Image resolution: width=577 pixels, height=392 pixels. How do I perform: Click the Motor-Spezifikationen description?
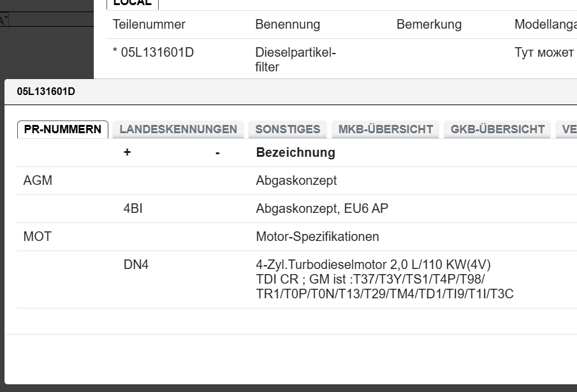tap(318, 237)
